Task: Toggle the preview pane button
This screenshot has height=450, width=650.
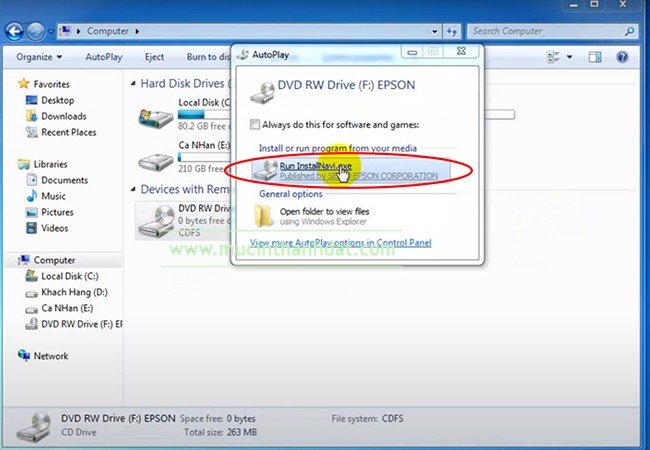Action: click(595, 57)
